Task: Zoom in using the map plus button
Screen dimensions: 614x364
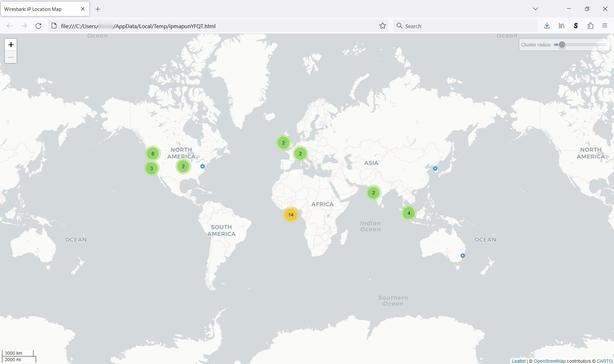Action: 11,44
